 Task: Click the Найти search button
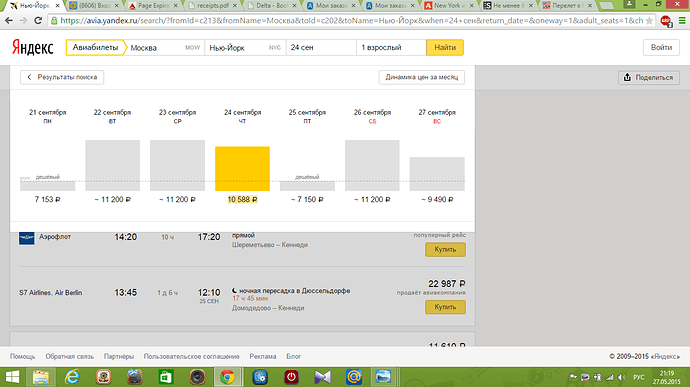tap(445, 48)
